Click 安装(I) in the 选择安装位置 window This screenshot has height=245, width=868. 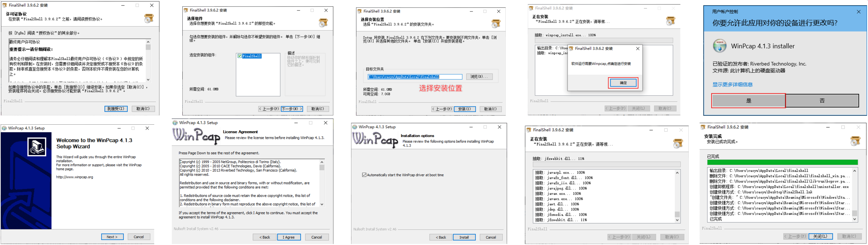[x=465, y=109]
